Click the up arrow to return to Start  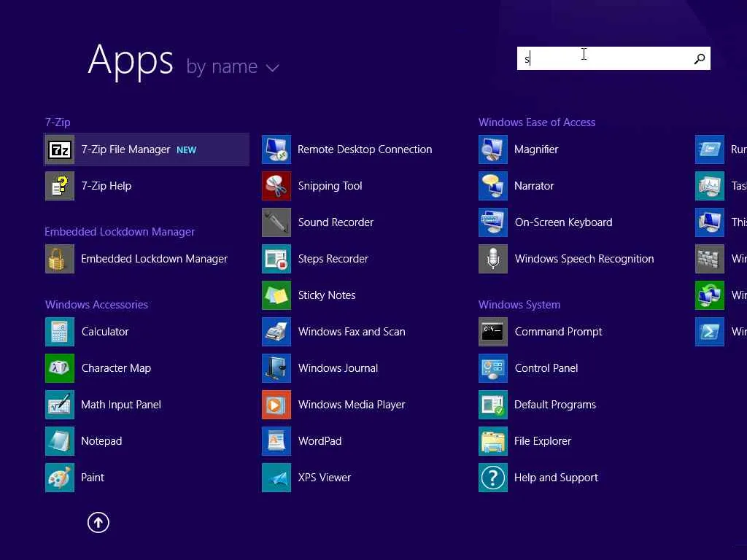98,522
